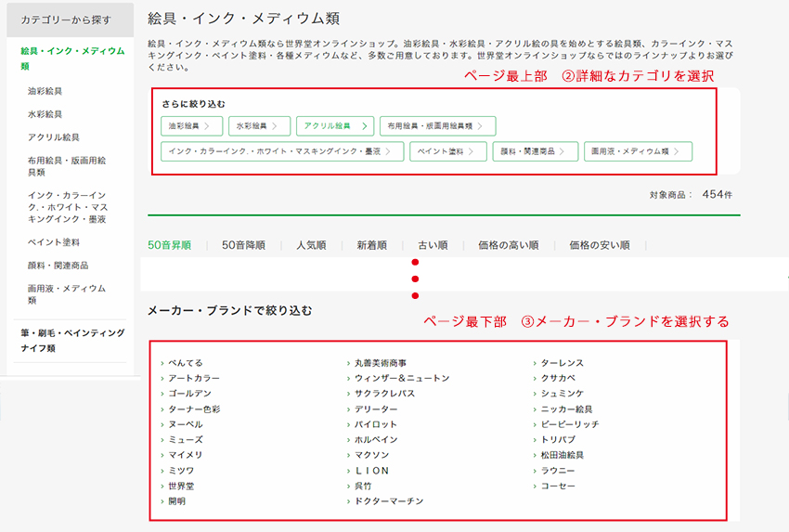Viewport: 789px width, 532px height.
Task: Open the トリパブ brand link
Action: coord(558,439)
